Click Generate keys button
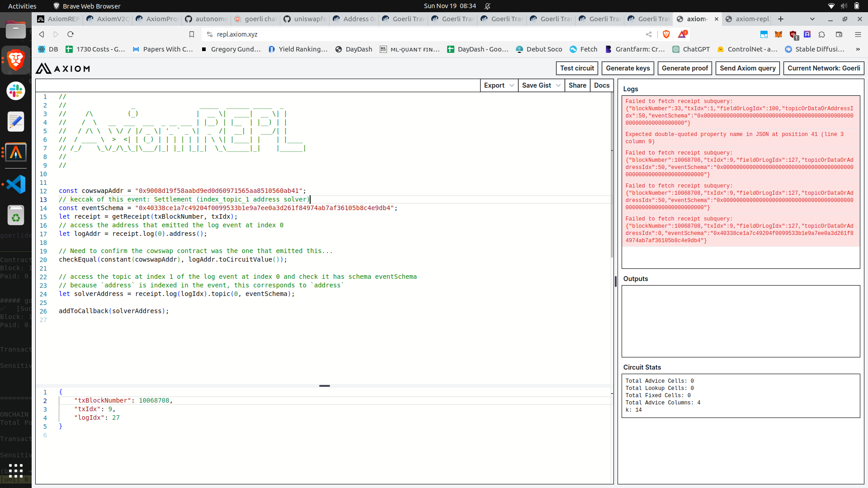The height and width of the screenshot is (488, 868). [x=628, y=68]
